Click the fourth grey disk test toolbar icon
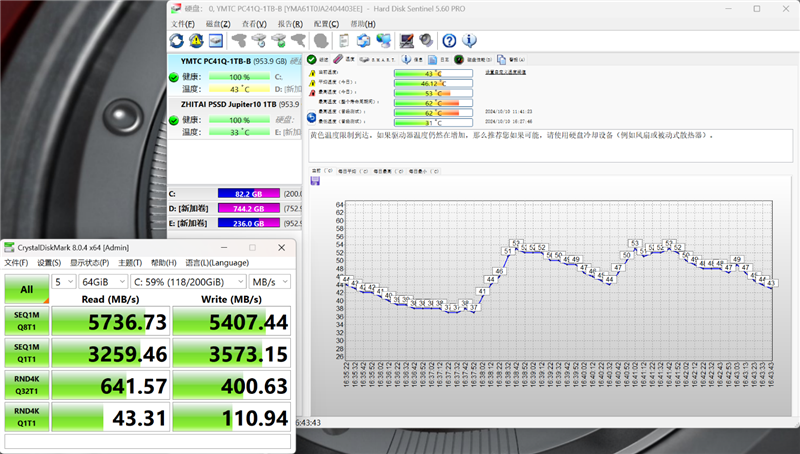The height and width of the screenshot is (454, 800). tap(298, 41)
